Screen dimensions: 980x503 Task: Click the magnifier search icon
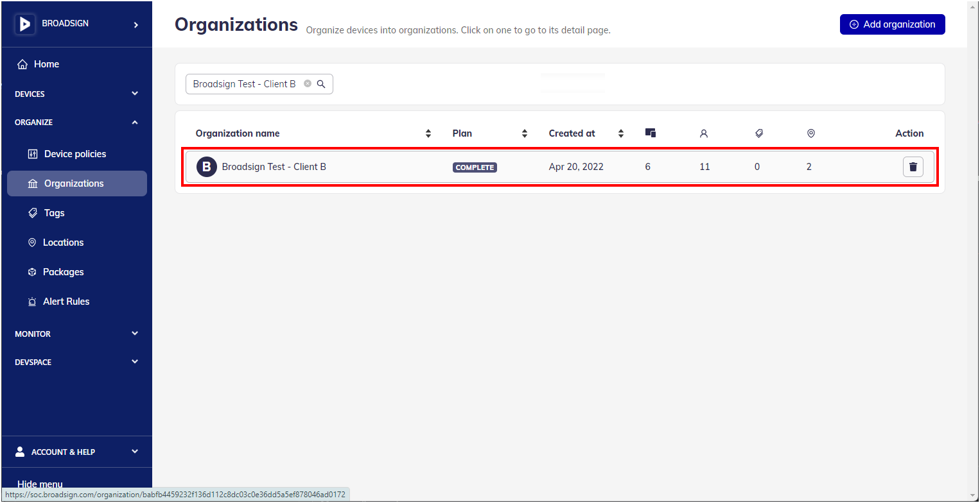[x=321, y=84]
